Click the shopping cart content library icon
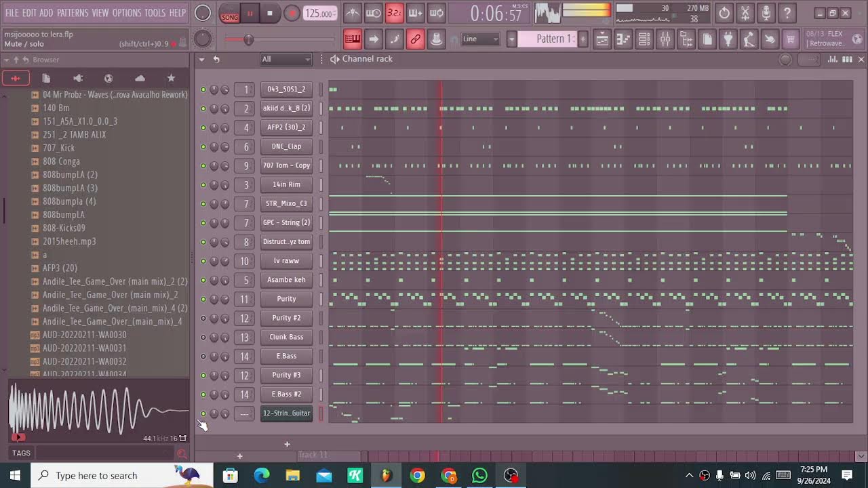 tap(791, 39)
